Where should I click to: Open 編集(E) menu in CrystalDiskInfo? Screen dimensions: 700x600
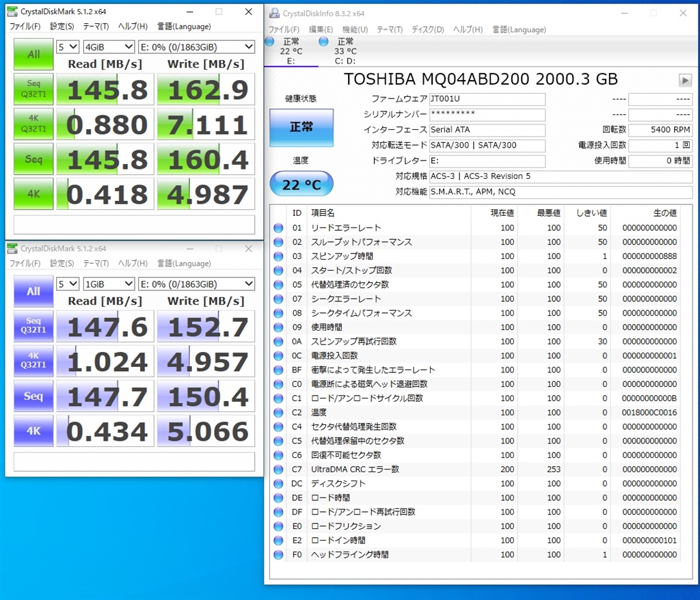321,29
